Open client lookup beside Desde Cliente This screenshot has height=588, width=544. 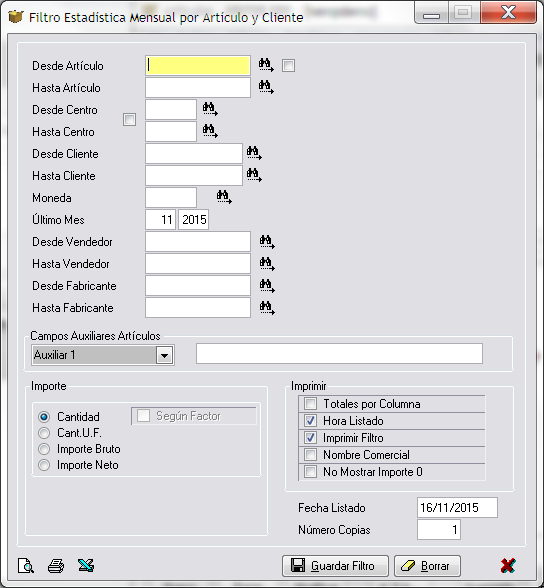tap(254, 153)
